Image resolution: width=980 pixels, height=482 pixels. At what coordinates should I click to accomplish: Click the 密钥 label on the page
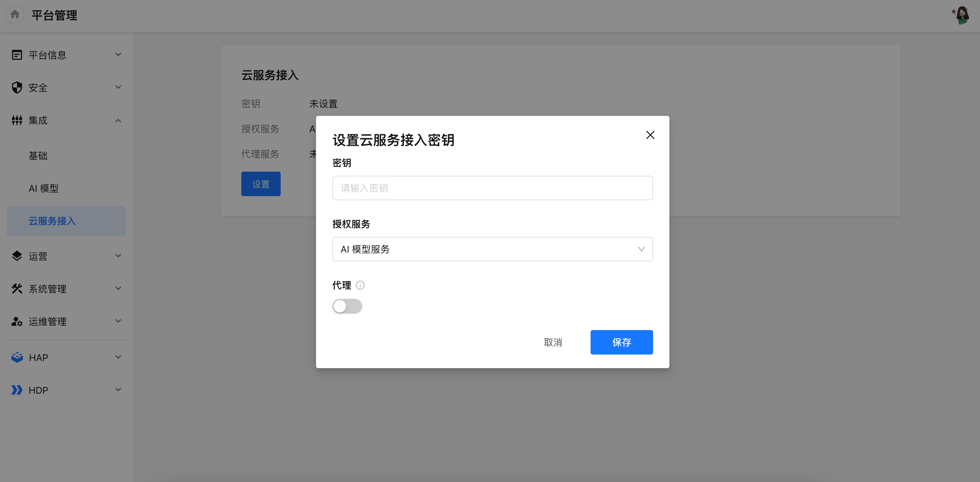[251, 104]
